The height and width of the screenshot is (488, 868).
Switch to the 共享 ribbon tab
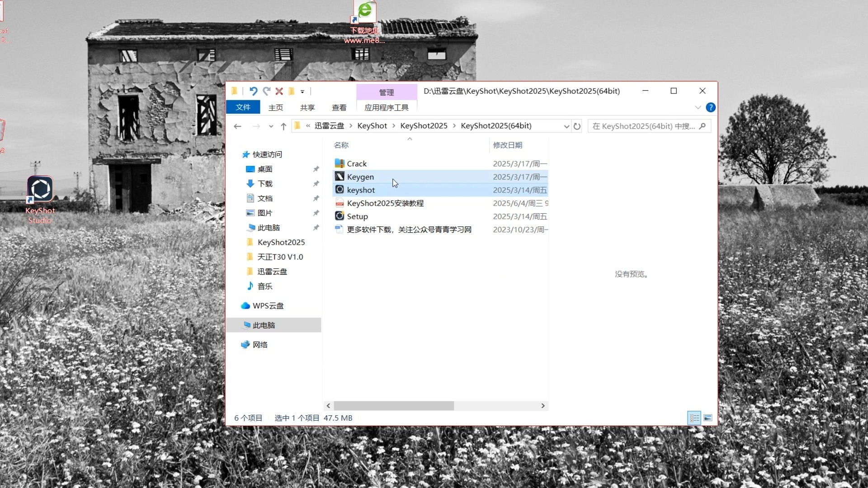(307, 108)
